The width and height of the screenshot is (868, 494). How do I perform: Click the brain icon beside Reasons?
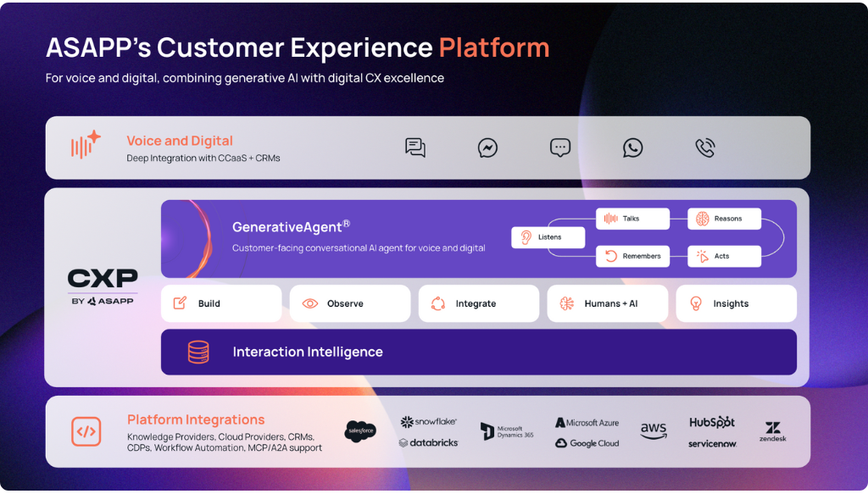(703, 219)
